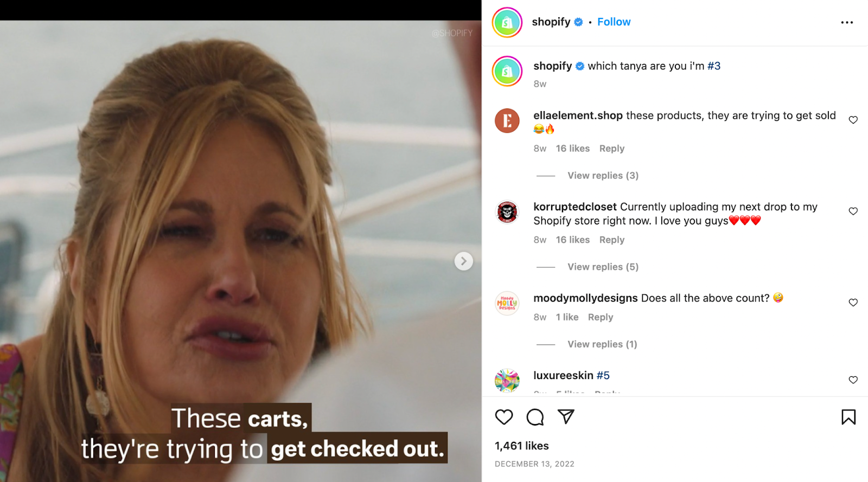Viewport: 868px width, 482px height.
Task: Open the three-dot more options menu
Action: click(x=847, y=22)
